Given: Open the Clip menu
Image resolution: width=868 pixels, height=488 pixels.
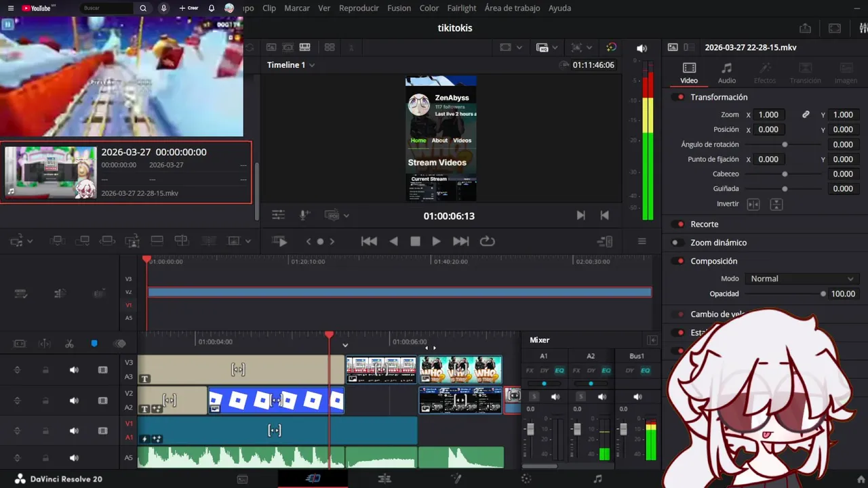Looking at the screenshot, I should [x=269, y=8].
